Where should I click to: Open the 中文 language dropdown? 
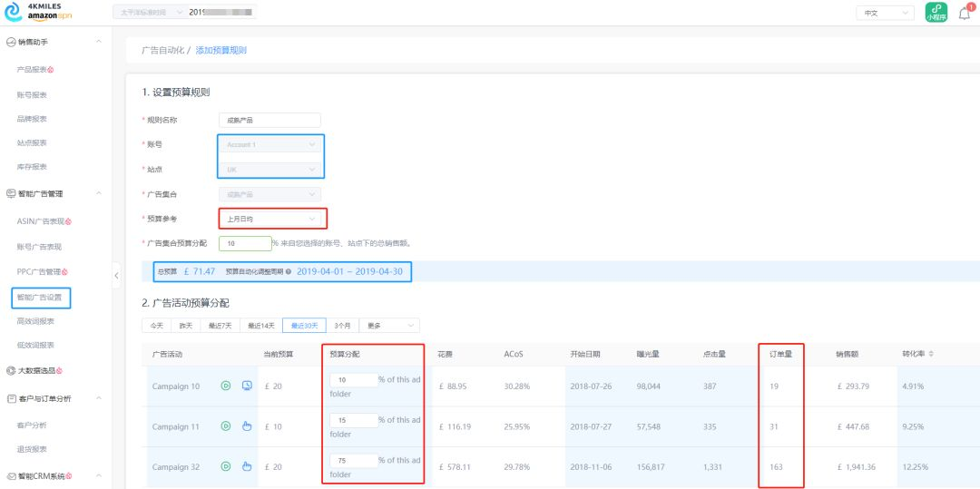tap(885, 13)
